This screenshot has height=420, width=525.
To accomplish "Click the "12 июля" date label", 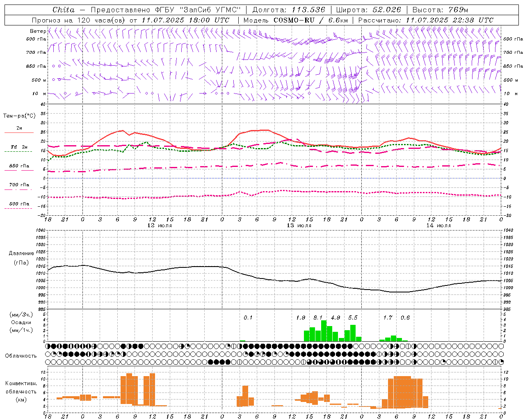I will pos(160,226).
